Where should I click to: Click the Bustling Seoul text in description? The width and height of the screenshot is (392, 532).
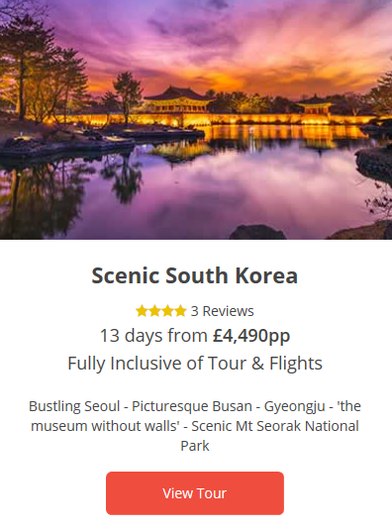(74, 406)
